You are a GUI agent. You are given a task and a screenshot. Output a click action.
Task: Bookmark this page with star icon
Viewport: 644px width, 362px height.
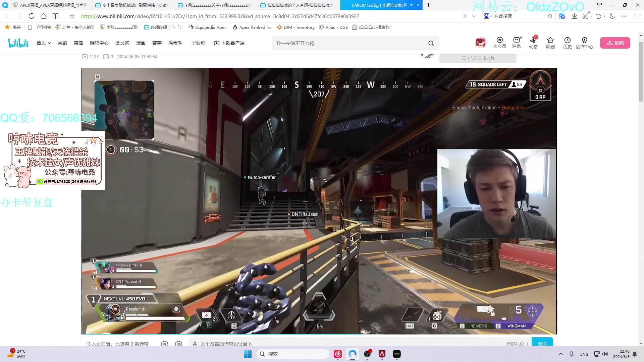72,16
